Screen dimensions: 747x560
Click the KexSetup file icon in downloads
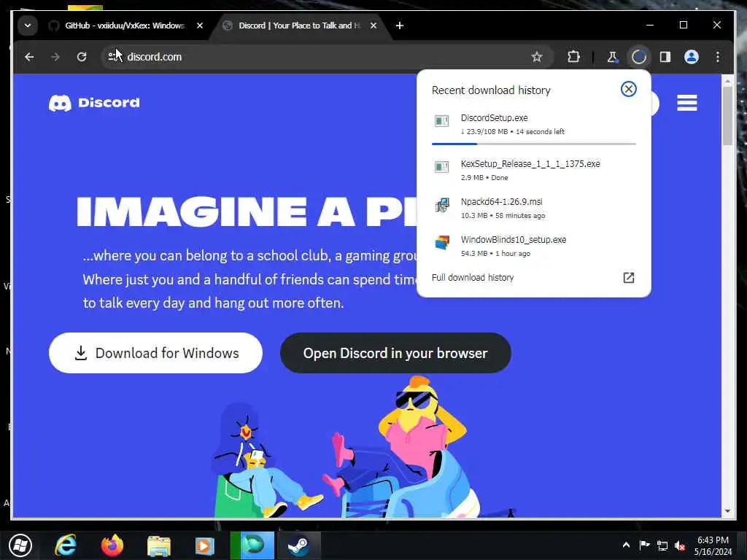pos(441,167)
